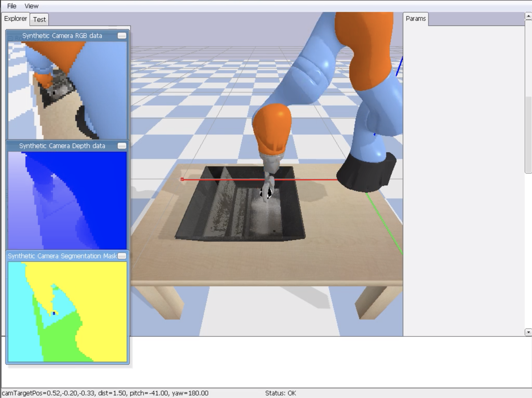Select the Explorer tab
This screenshot has width=532, height=398.
coord(15,19)
